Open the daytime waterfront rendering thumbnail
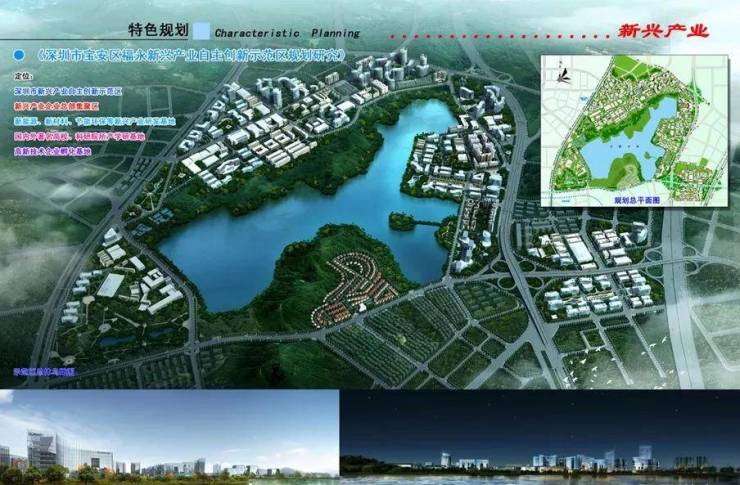740x485 pixels. pyautogui.click(x=169, y=437)
